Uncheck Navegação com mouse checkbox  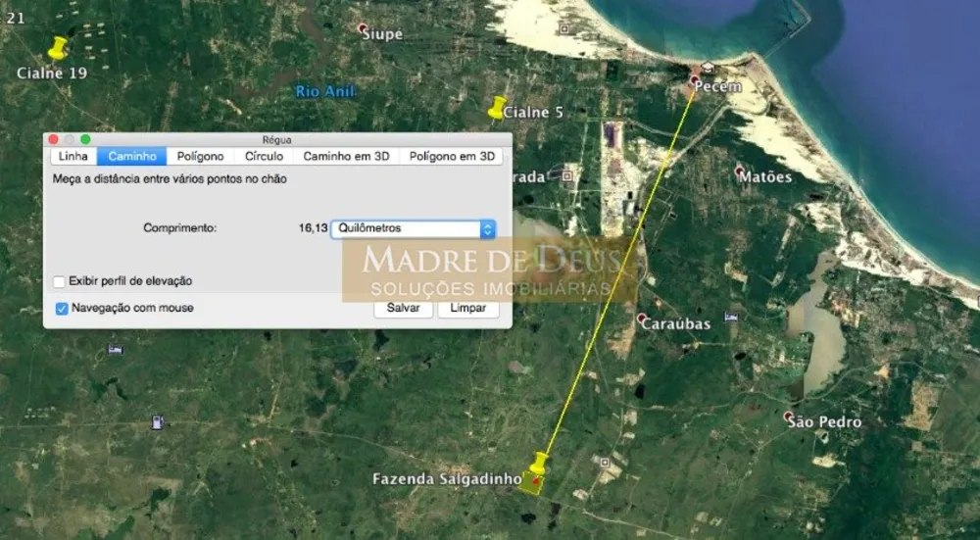pyautogui.click(x=61, y=308)
